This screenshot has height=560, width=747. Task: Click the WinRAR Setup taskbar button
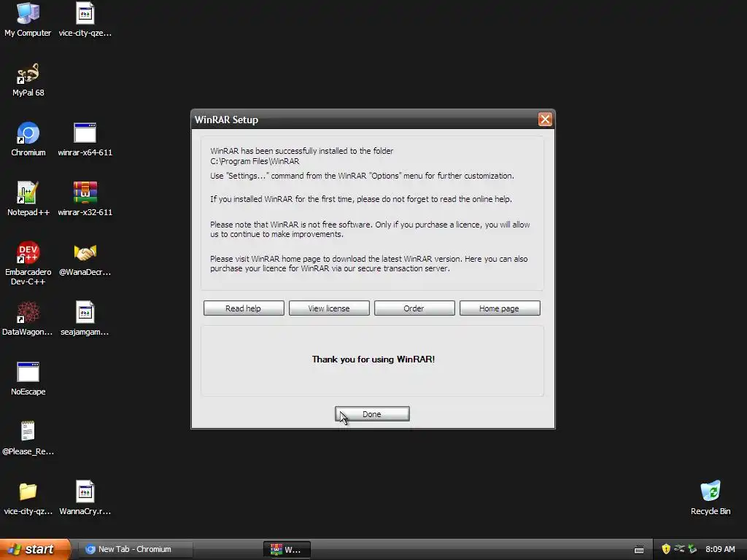coord(287,549)
